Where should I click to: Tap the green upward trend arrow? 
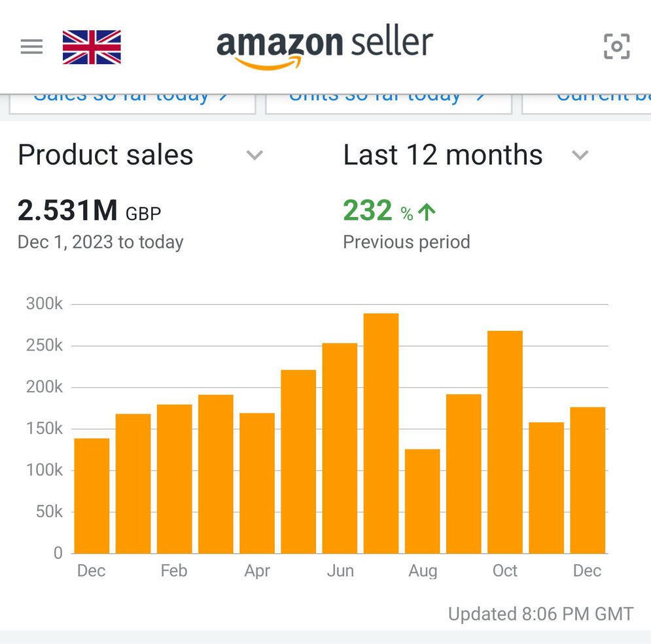pyautogui.click(x=427, y=212)
